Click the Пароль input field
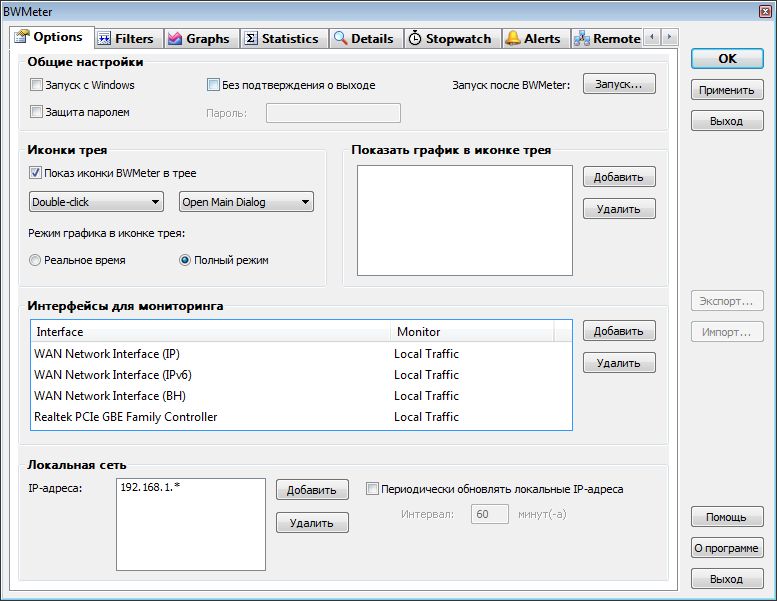 point(333,113)
